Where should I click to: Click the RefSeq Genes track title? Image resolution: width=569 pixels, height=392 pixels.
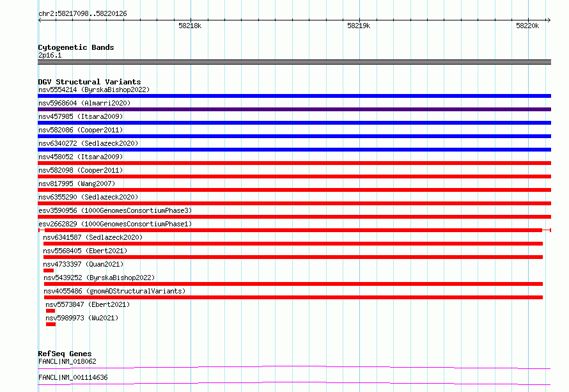65,354
